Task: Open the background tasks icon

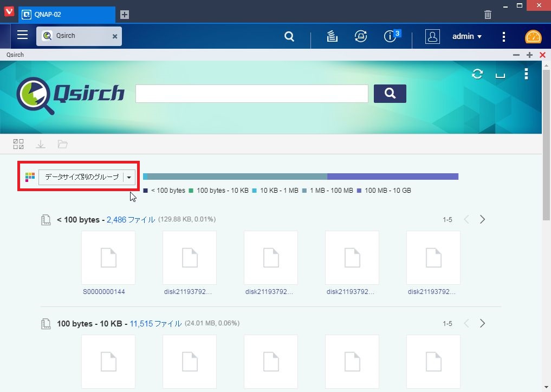Action: (x=332, y=36)
